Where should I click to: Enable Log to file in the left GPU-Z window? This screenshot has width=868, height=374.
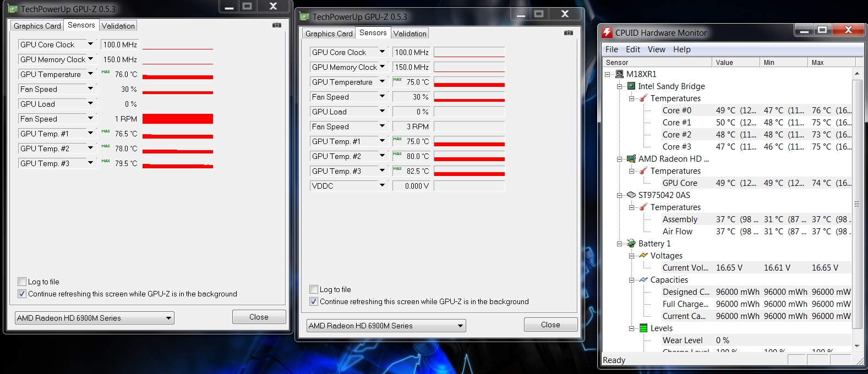(x=22, y=282)
